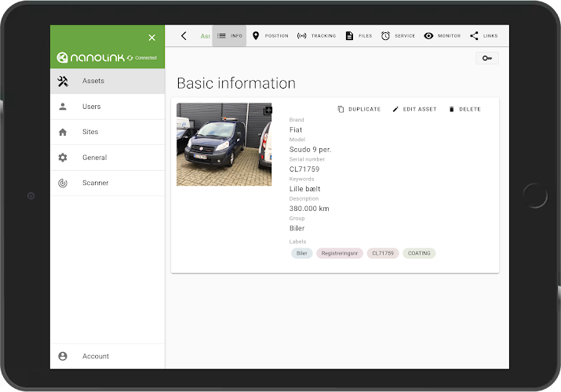Add an image using the plus icon on the photo
Image resolution: width=561 pixels, height=392 pixels.
268,111
